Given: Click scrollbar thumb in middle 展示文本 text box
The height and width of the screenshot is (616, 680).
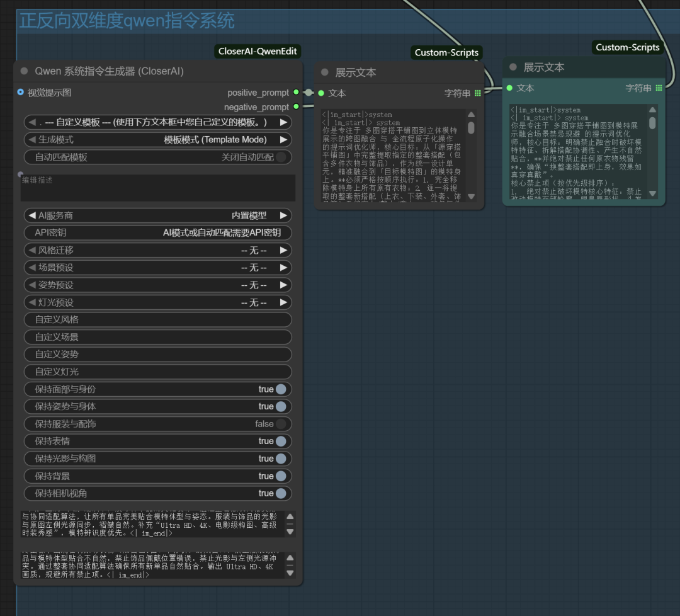Looking at the screenshot, I should 471,128.
